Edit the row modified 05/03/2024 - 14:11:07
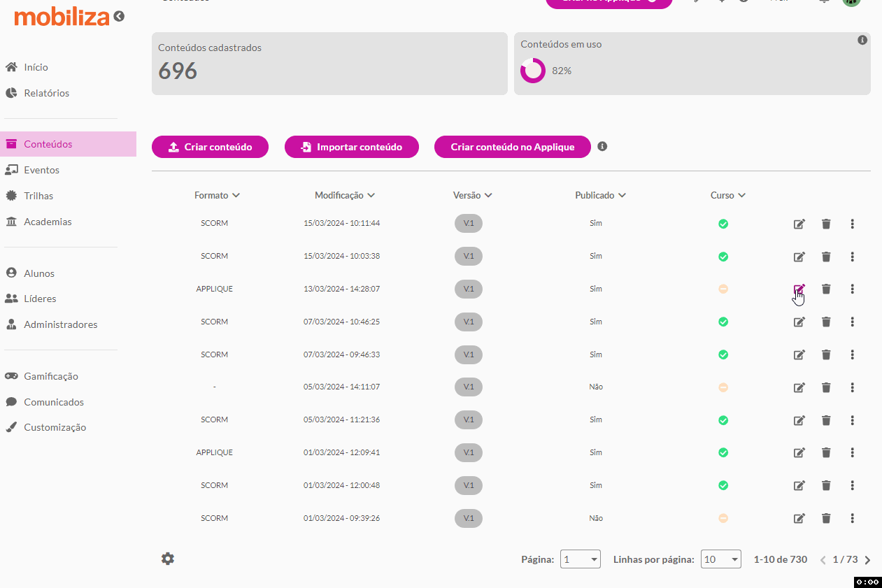 tap(799, 387)
